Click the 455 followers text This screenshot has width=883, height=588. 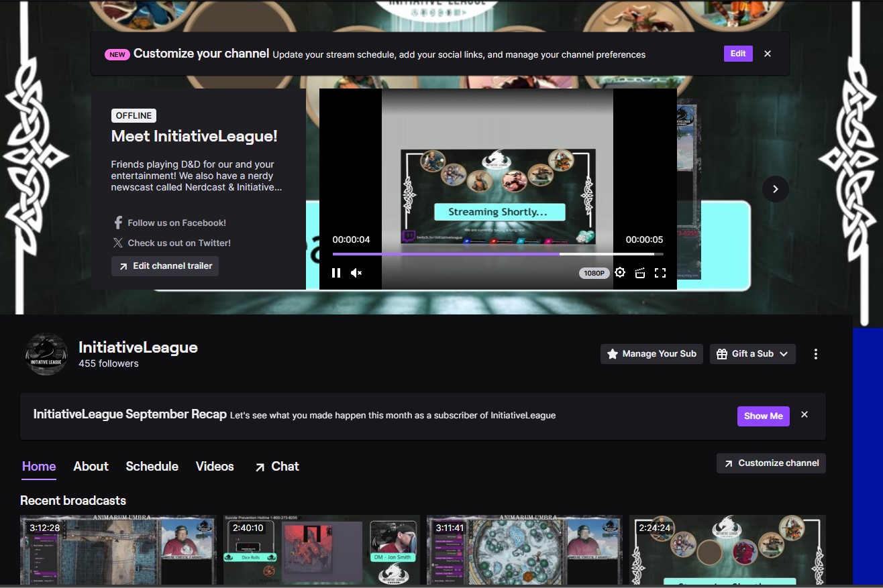click(x=109, y=363)
